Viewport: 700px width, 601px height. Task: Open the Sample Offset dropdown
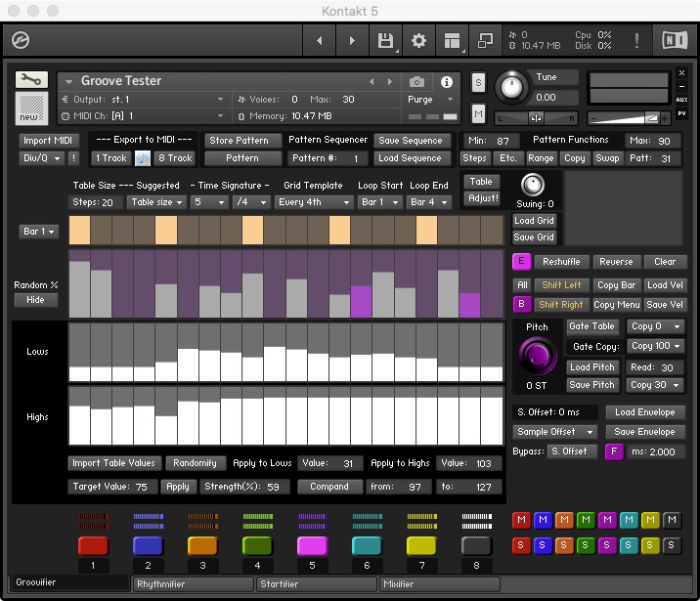coord(554,432)
